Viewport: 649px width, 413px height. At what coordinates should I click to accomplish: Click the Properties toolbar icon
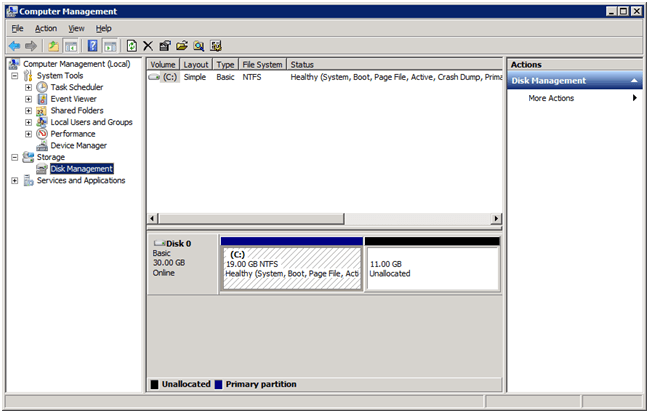(x=165, y=46)
